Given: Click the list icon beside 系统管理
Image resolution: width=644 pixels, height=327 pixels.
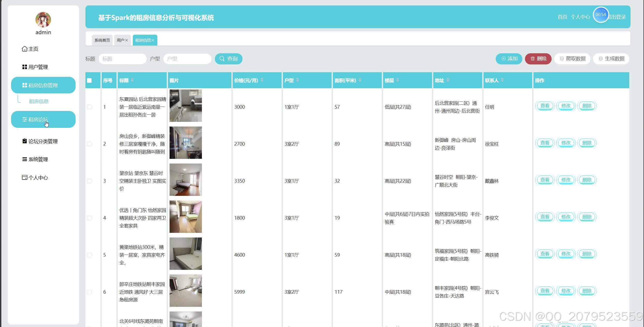Looking at the screenshot, I should pyautogui.click(x=25, y=159).
